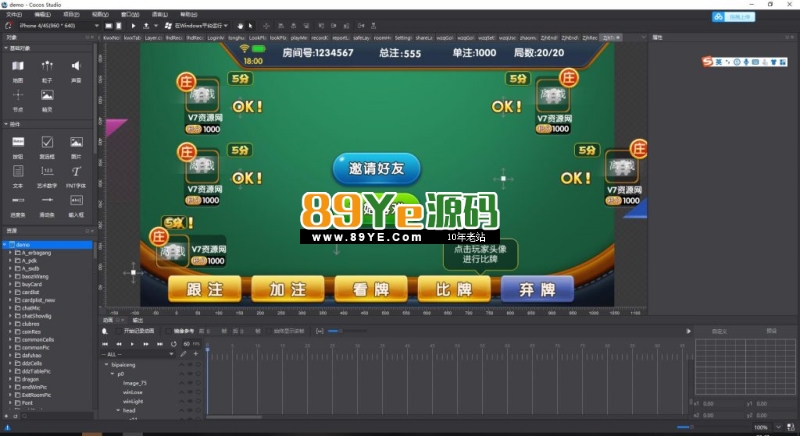Screen dimensions: 800x436
Task: Click the 邀请好友 invite friends button
Action: coord(377,169)
